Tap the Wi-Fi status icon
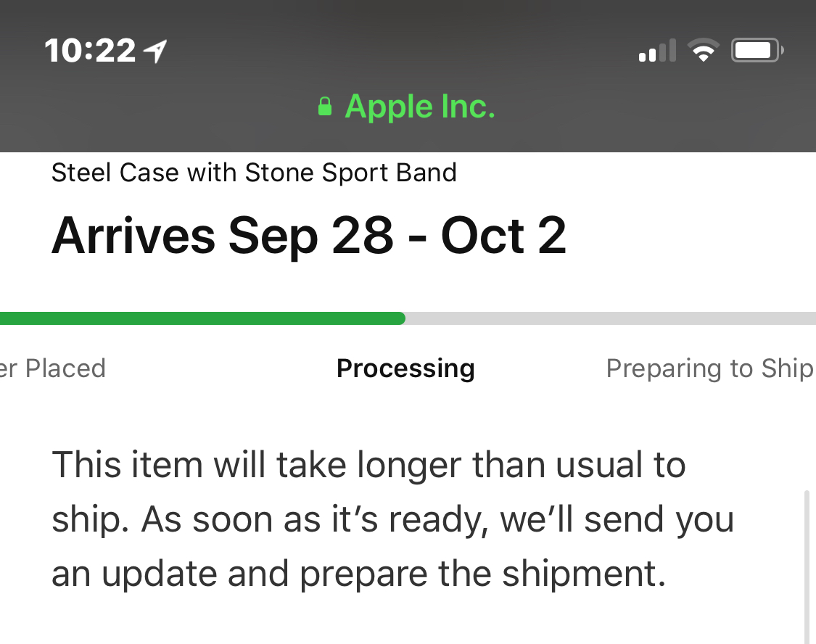Image resolution: width=816 pixels, height=644 pixels. (703, 51)
